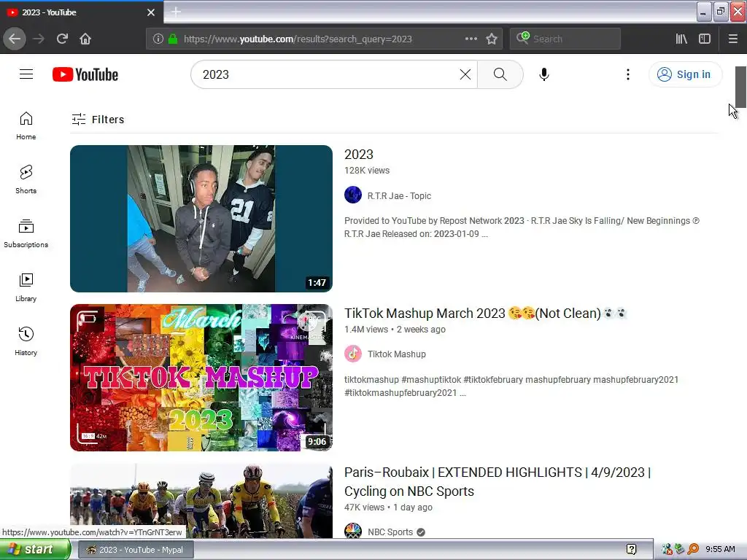Open the browser application hamburger menu

click(733, 39)
